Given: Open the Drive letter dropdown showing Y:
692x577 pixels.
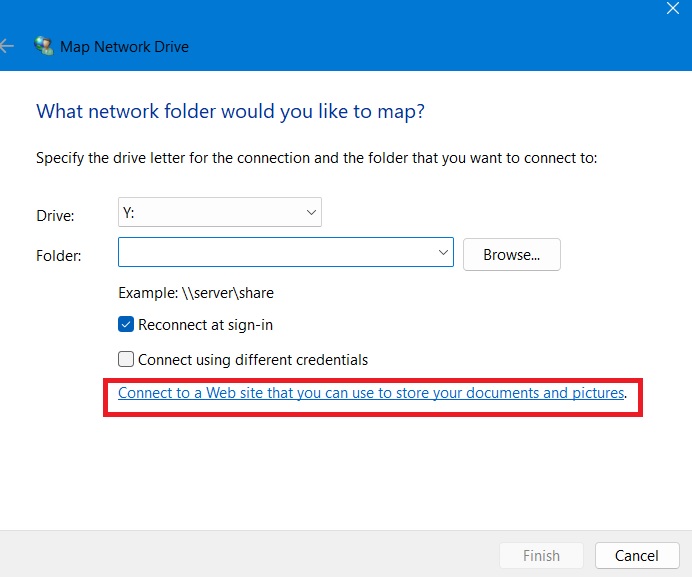Looking at the screenshot, I should (220, 212).
